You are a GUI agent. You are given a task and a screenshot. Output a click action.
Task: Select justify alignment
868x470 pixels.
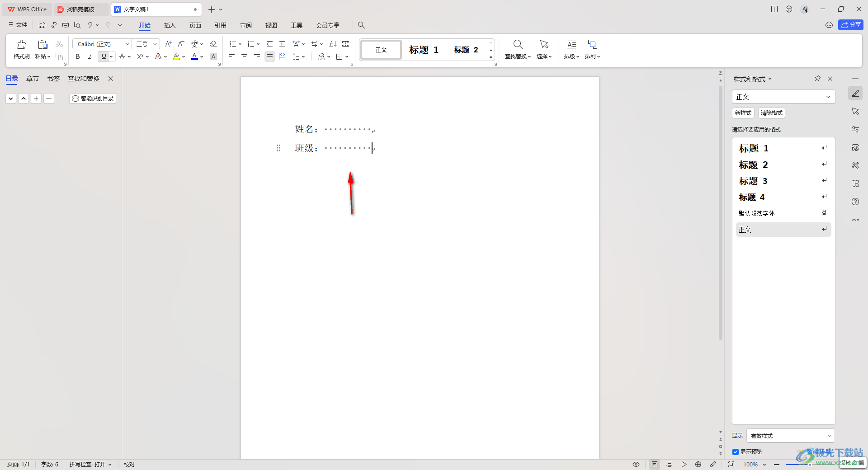269,56
